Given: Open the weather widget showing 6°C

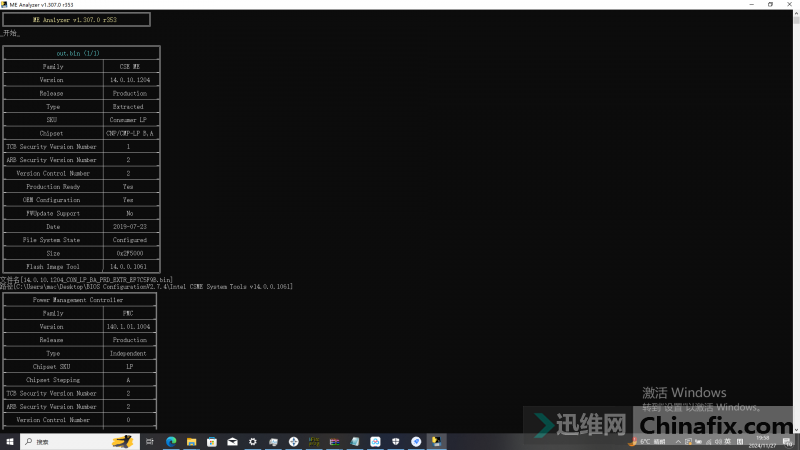Looking at the screenshot, I should tap(647, 442).
